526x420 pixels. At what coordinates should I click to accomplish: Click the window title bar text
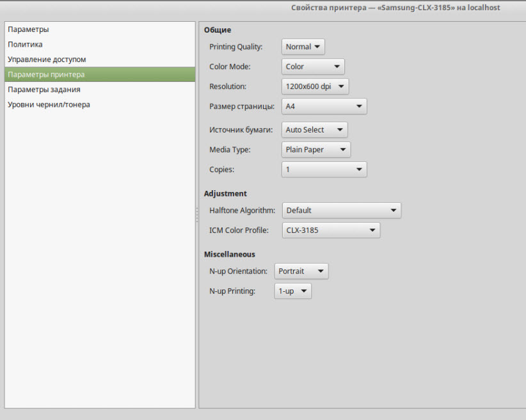tap(395, 8)
